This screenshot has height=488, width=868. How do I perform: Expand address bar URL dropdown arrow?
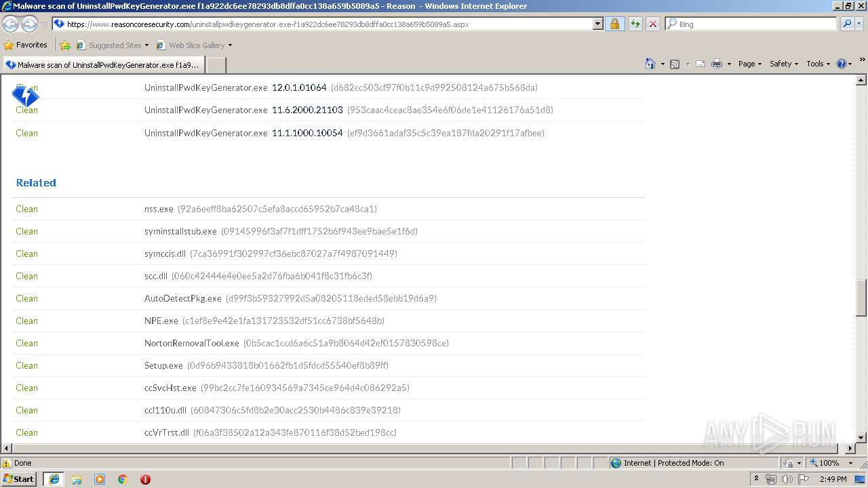tap(597, 24)
